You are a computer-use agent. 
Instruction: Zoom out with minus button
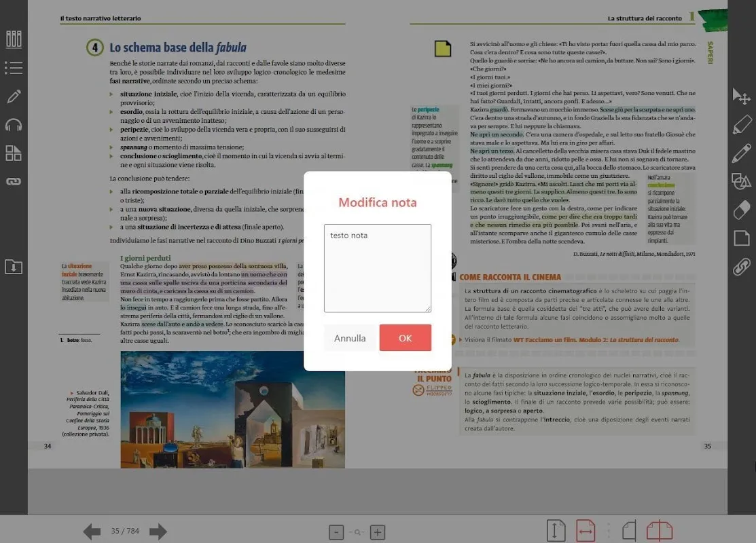click(x=336, y=532)
